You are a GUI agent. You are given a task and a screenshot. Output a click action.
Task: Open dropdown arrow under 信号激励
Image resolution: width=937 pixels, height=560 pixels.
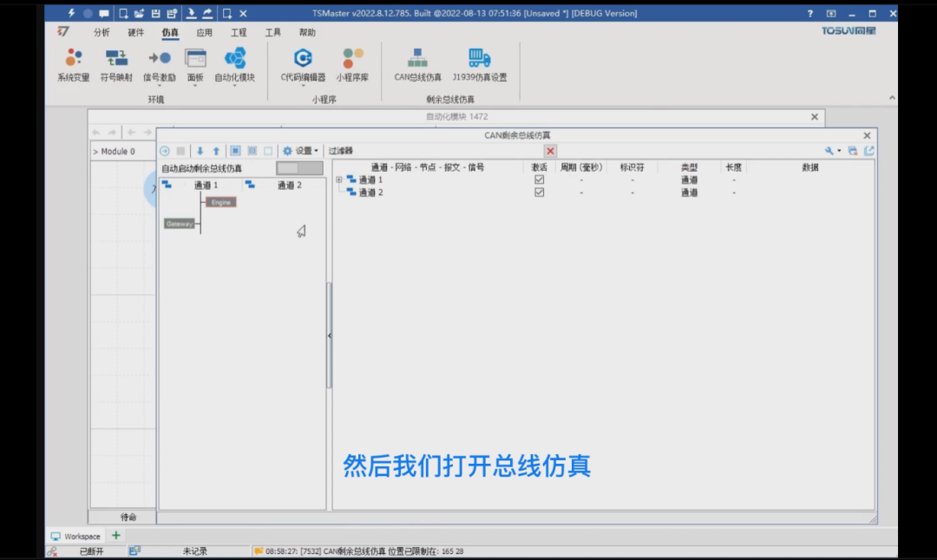point(159,86)
